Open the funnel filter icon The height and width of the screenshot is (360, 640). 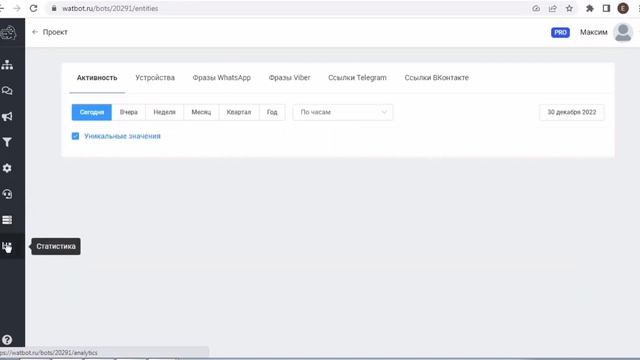tap(7, 142)
